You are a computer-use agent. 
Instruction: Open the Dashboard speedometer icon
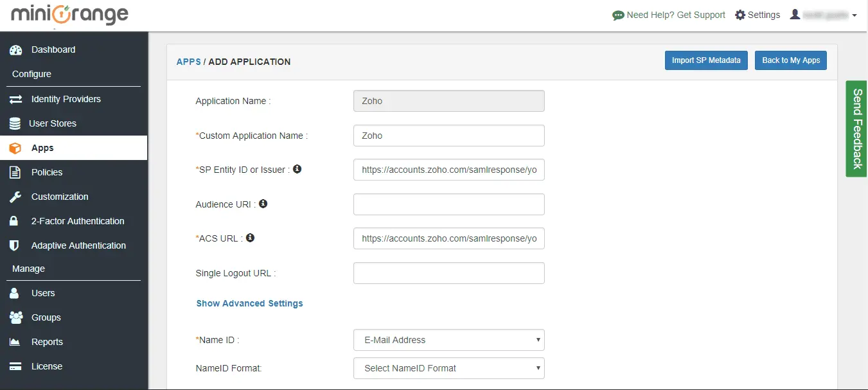pyautogui.click(x=15, y=49)
